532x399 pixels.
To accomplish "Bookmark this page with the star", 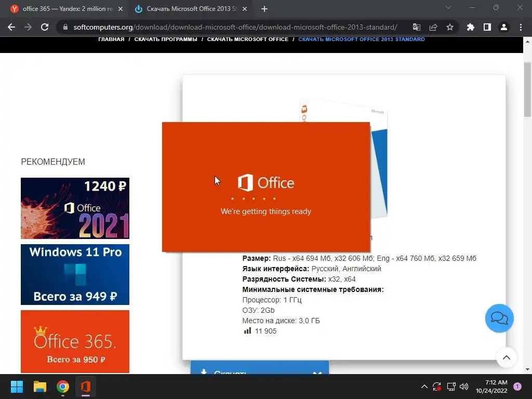I will tap(450, 27).
